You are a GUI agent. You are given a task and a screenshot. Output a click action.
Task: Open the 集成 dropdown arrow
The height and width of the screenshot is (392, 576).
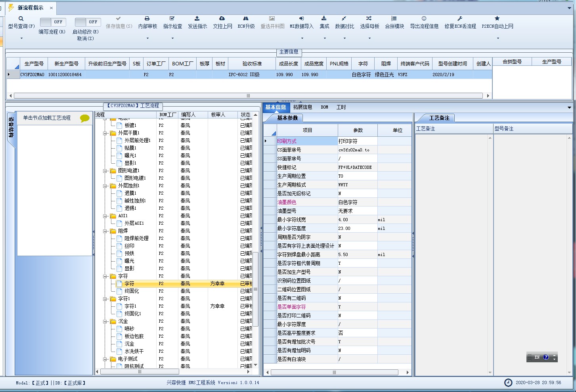pyautogui.click(x=325, y=38)
